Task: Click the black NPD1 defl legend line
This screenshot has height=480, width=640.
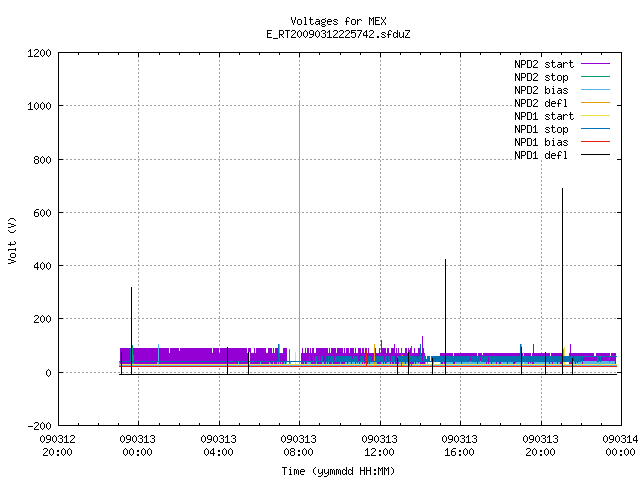Action: 596,155
